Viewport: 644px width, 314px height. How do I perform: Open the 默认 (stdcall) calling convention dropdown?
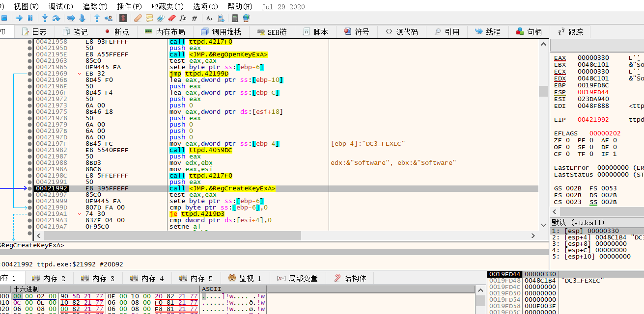click(597, 223)
